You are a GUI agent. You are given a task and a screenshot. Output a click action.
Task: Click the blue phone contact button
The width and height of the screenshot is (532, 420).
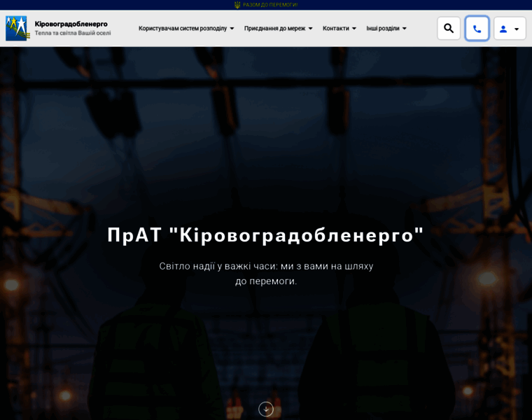coord(477,29)
